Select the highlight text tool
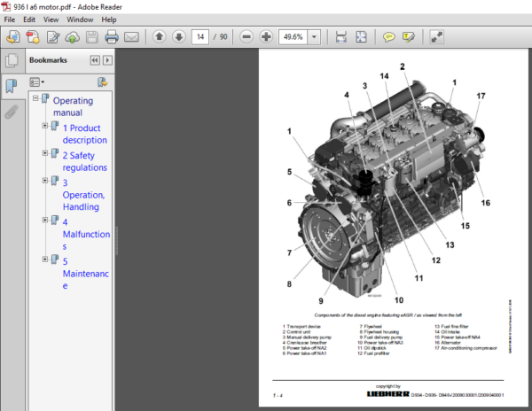Image resolution: width=532 pixels, height=411 pixels. tap(409, 36)
